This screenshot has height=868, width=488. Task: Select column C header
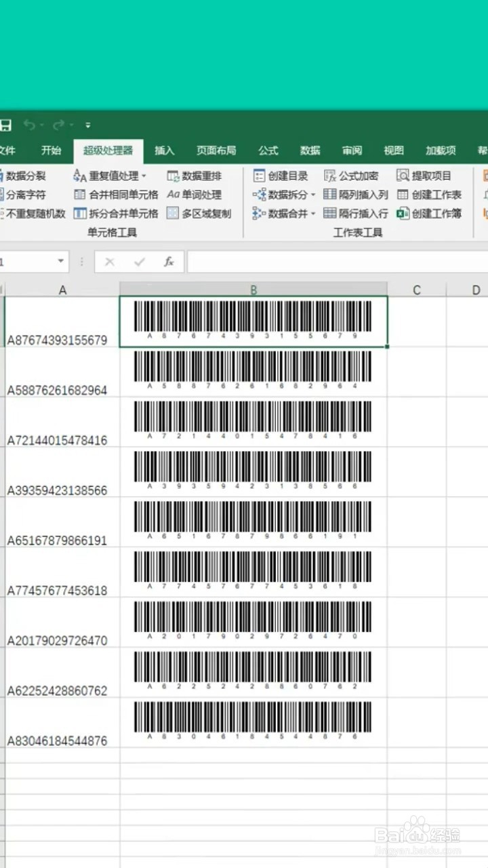click(x=417, y=290)
